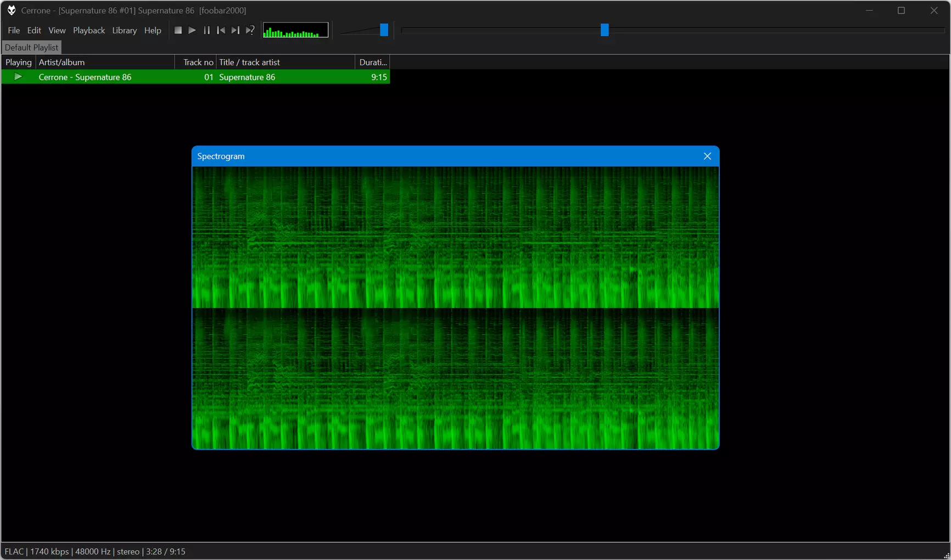Open the File menu
The height and width of the screenshot is (560, 951).
[14, 30]
